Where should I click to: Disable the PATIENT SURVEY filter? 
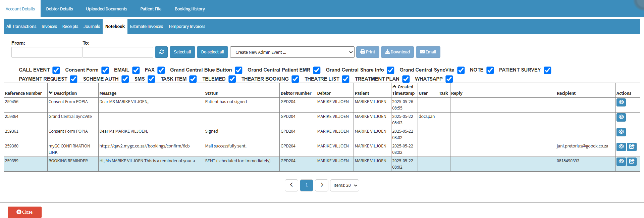(547, 70)
